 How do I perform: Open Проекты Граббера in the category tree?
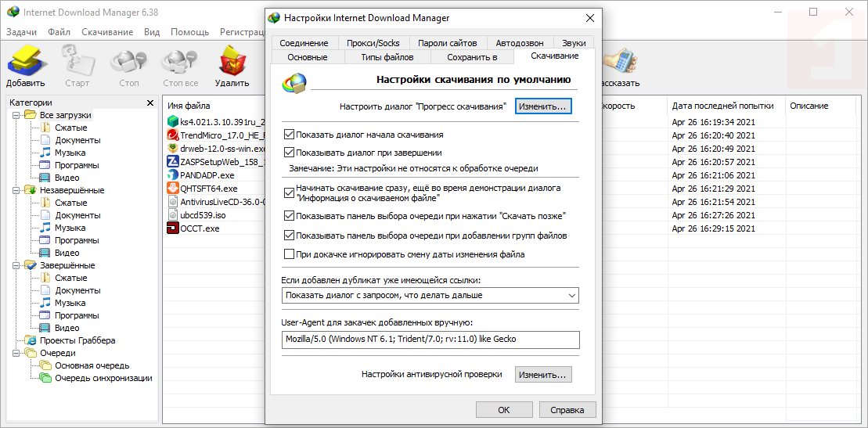(77, 340)
